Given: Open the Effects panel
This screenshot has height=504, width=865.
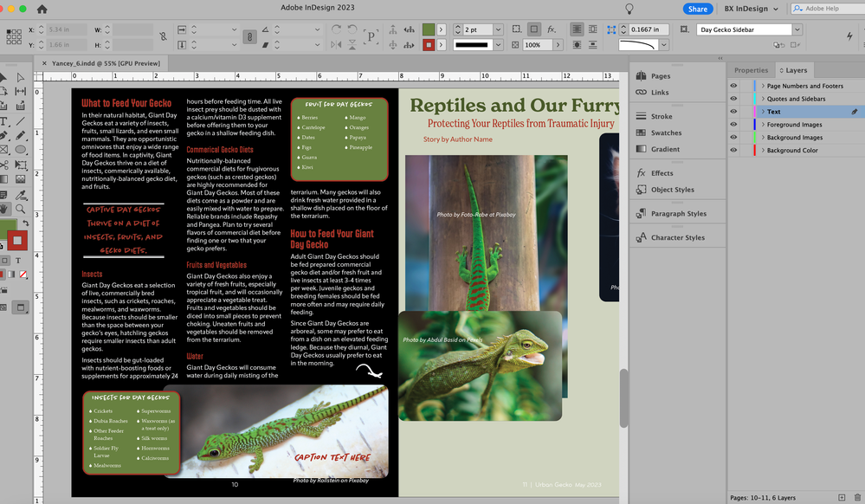Looking at the screenshot, I should tap(662, 173).
